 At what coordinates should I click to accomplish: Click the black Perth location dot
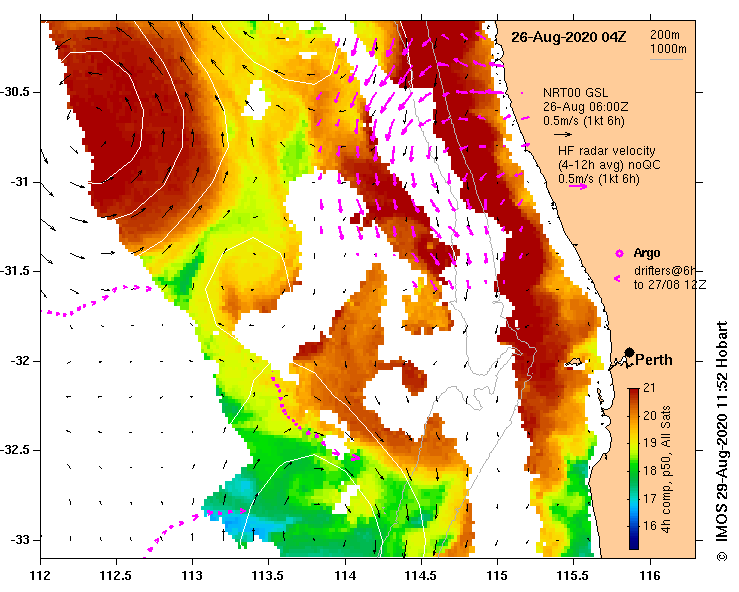click(629, 352)
